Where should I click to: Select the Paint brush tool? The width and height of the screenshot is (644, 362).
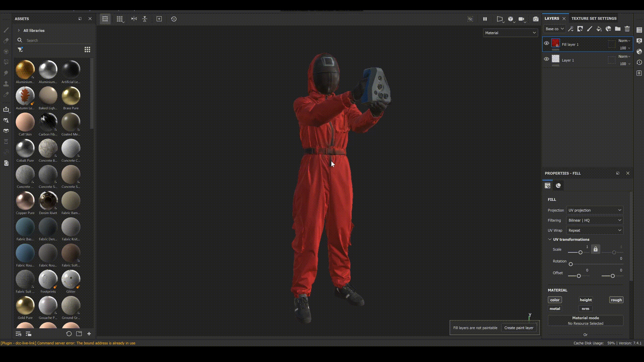pos(6,30)
